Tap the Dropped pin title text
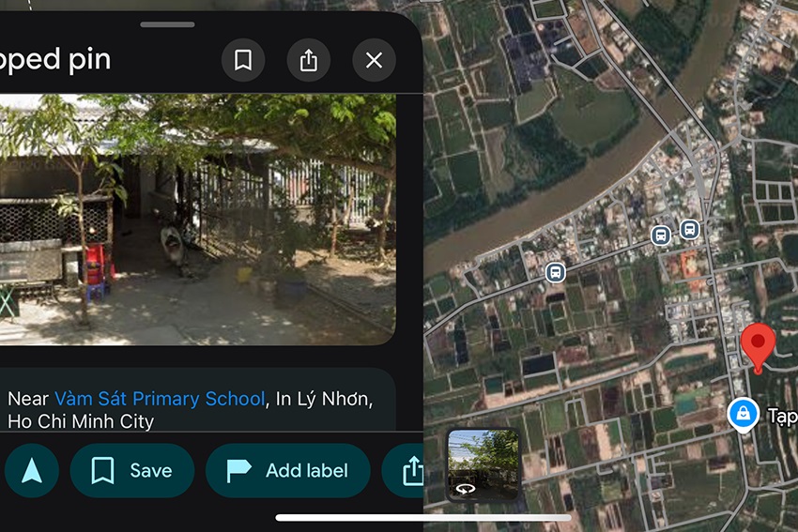Image resolution: width=798 pixels, height=532 pixels. 56,60
